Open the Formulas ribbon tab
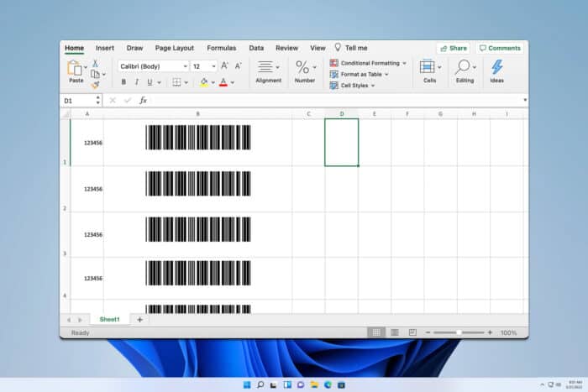The width and height of the screenshot is (588, 392). click(221, 48)
